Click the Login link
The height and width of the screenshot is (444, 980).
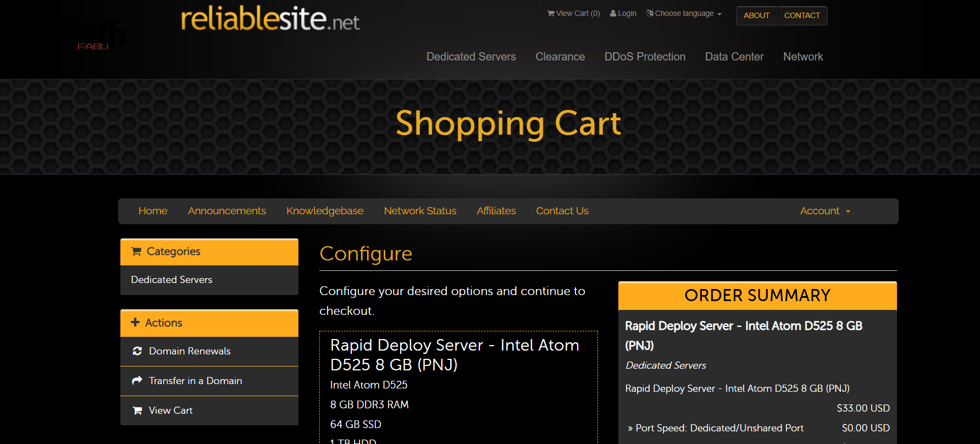[623, 14]
